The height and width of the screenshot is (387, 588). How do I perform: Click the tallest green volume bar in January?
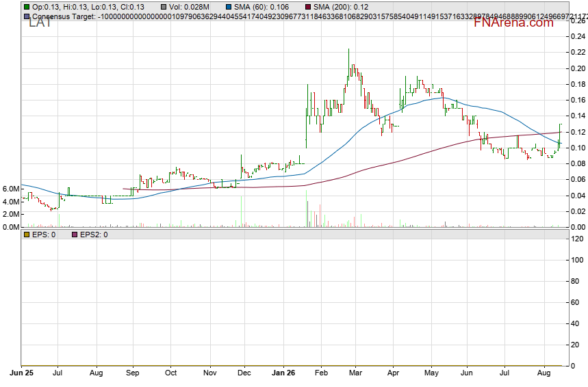click(307, 209)
